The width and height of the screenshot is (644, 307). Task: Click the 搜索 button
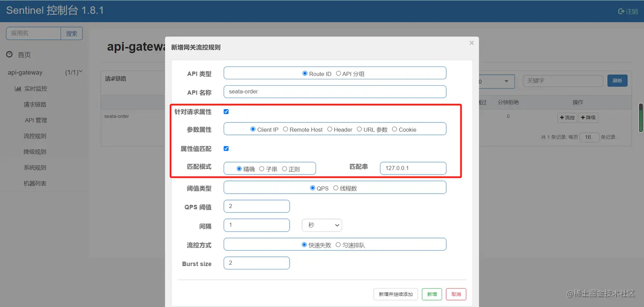point(72,33)
